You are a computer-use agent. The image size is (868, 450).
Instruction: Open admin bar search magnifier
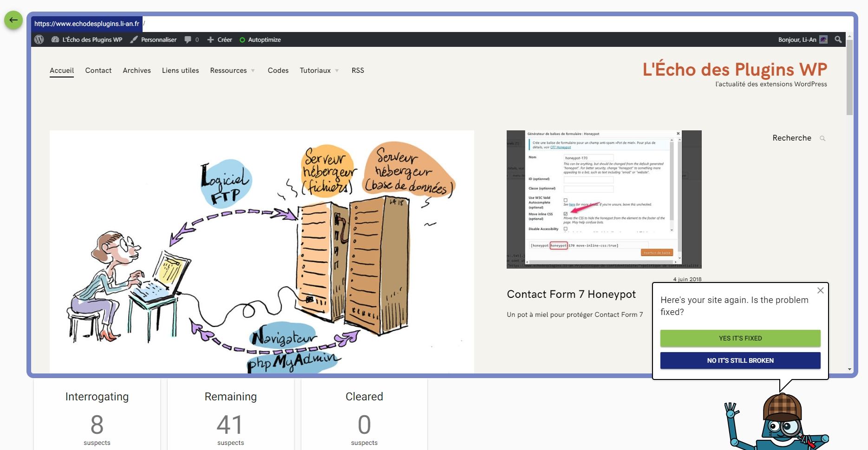coord(838,39)
